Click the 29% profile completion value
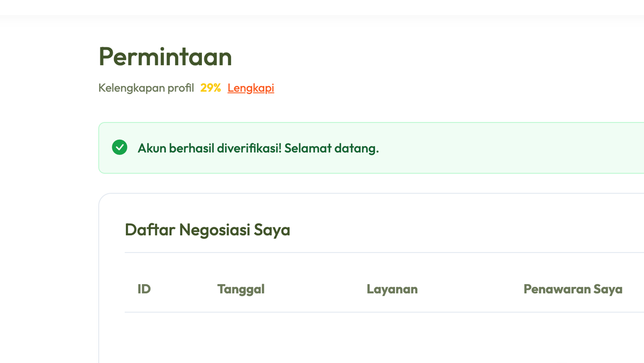 coord(210,88)
